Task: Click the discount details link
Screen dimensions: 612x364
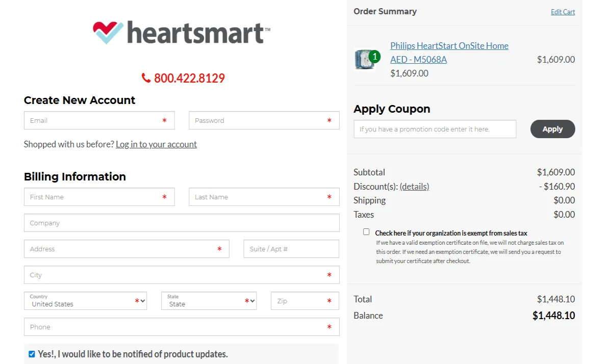Action: click(x=415, y=187)
